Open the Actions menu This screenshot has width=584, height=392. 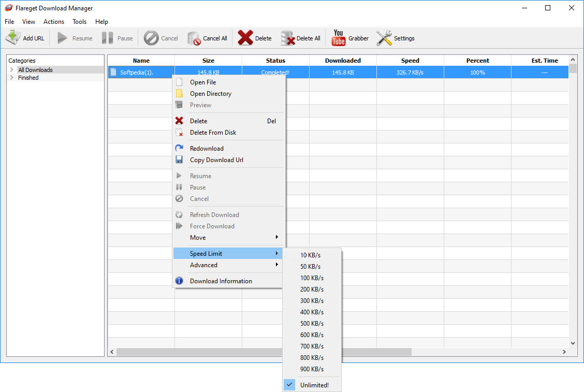(54, 22)
